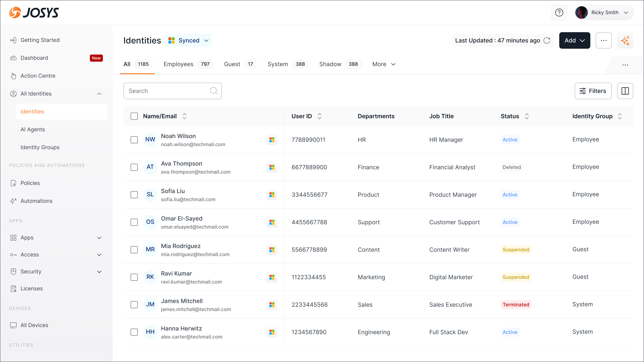Click Microsoft icon in Noah Wilson row
Viewport: 644px width, 362px height.
272,140
